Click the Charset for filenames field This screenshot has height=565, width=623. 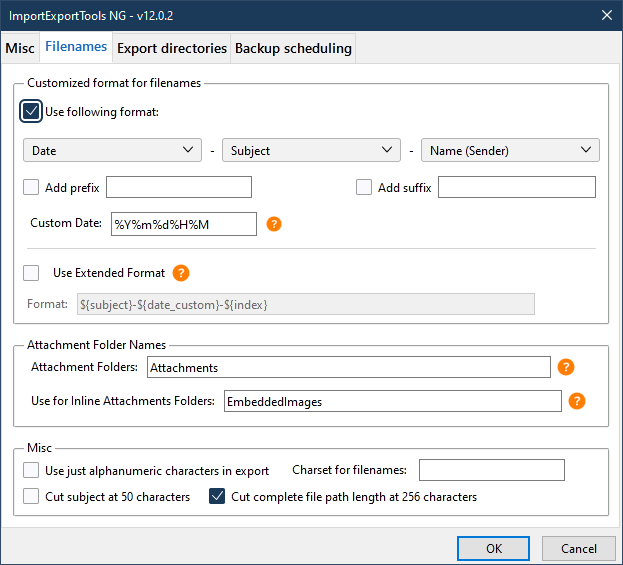point(491,470)
